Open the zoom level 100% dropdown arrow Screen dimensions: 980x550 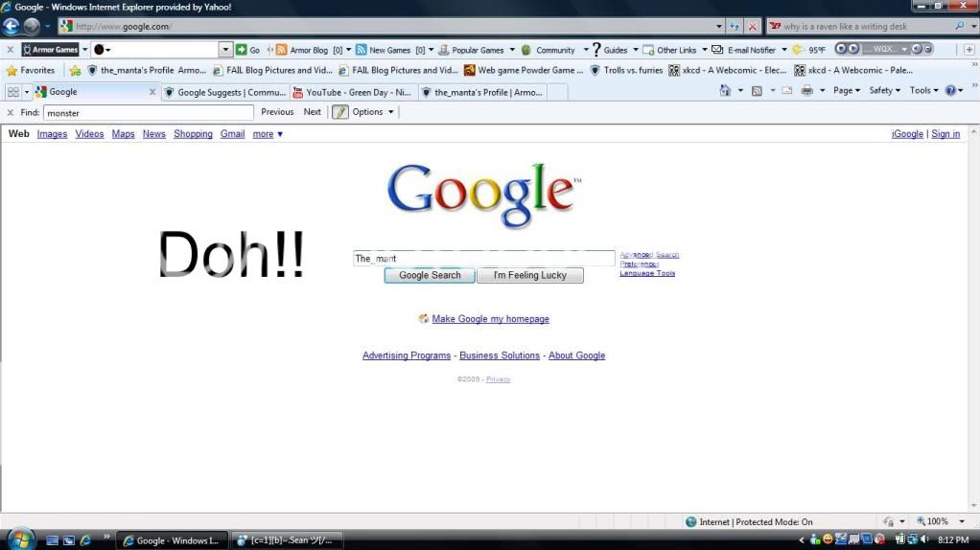coord(962,521)
